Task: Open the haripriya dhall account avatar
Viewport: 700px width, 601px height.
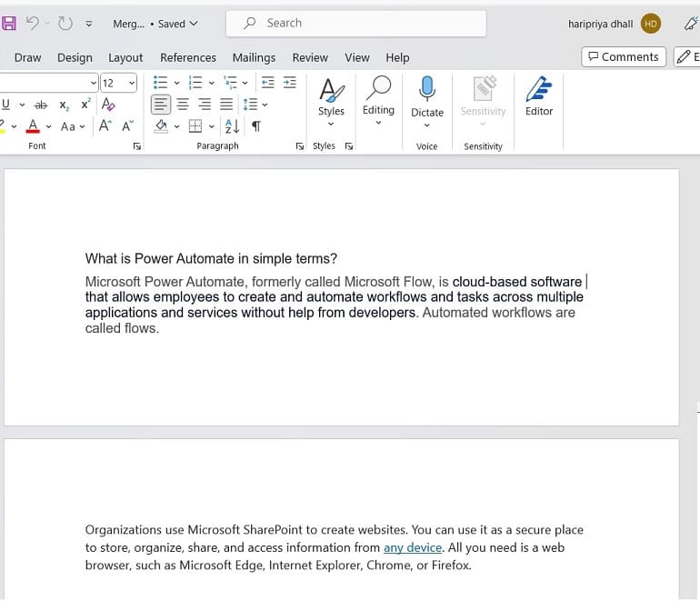Action: coord(650,24)
